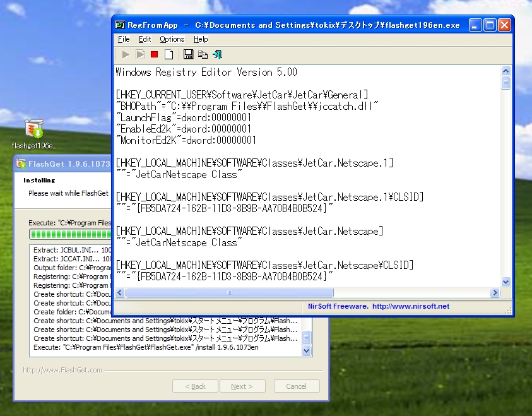Click the "MonitorEd2K"=dword:00000001 line
The height and width of the screenshot is (416, 532).
click(x=186, y=140)
